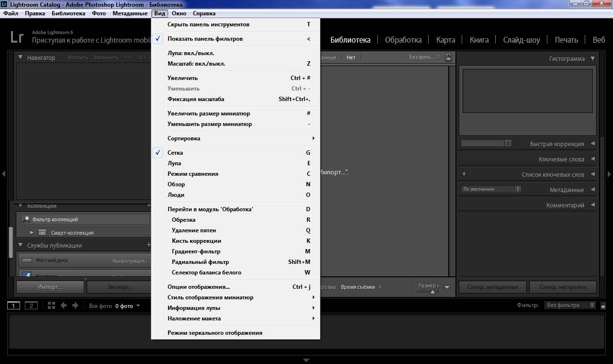Click the hard drive publish service icon
The image size is (613, 364).
[x=27, y=260]
